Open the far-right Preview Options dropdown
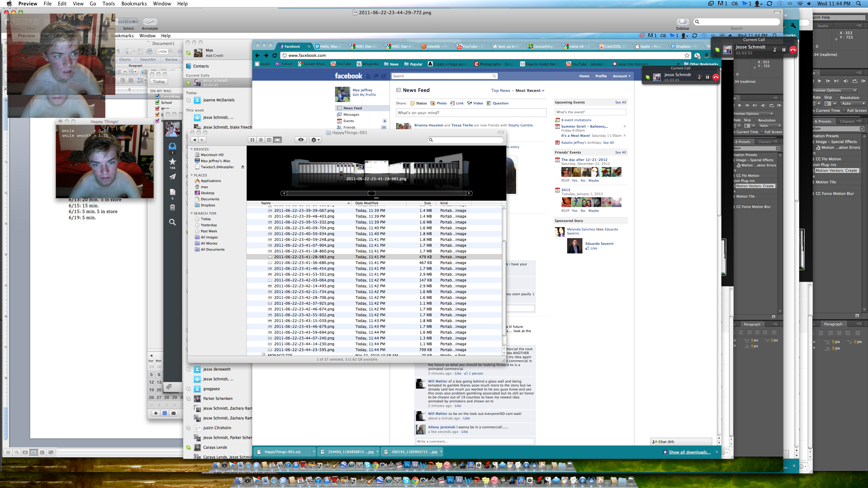The width and height of the screenshot is (868, 488). pos(835,90)
